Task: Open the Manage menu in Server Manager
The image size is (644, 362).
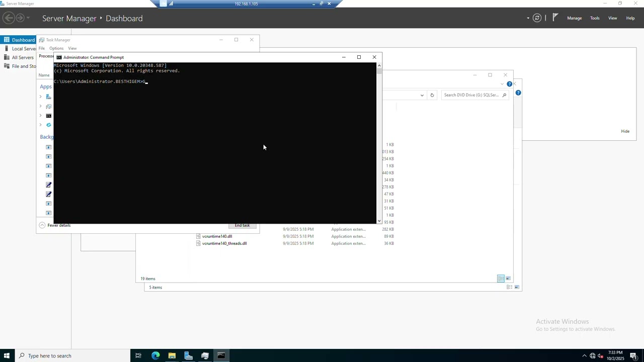Action: (574, 18)
